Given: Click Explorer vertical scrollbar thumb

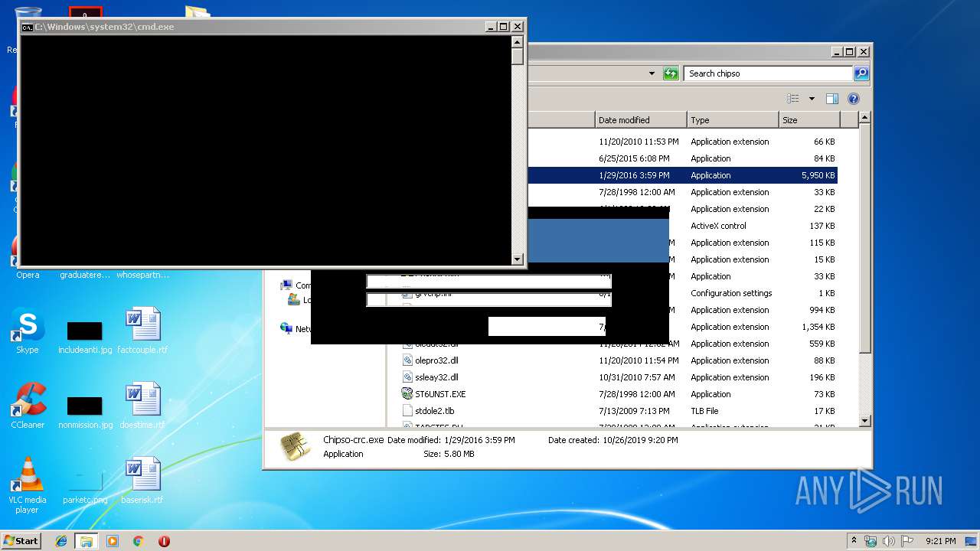Looking at the screenshot, I should pos(864,239).
